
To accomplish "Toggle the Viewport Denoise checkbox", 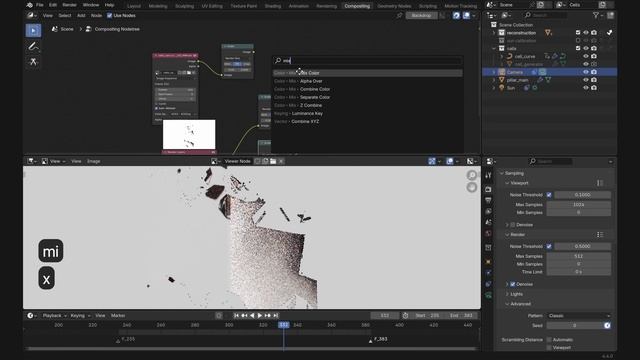I will (513, 225).
